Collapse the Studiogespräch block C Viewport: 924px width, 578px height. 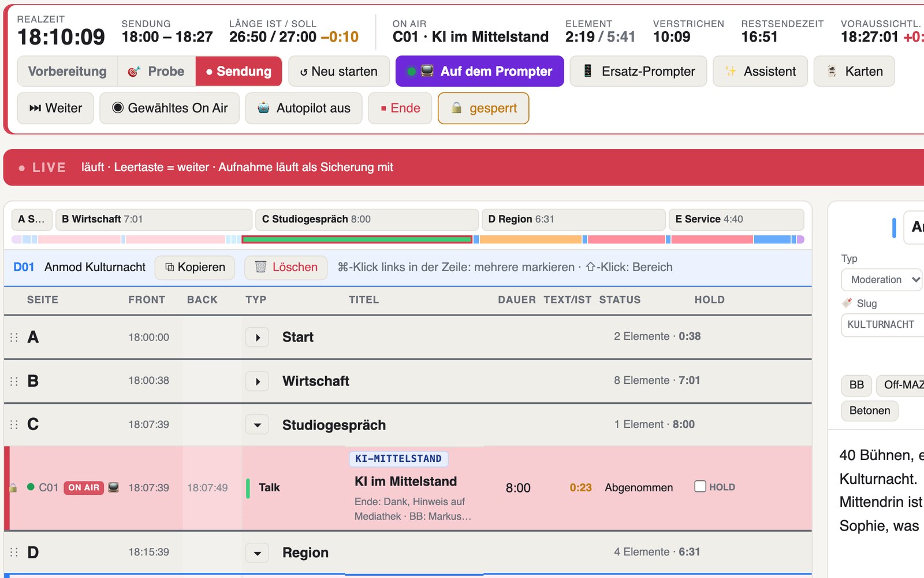coord(258,425)
